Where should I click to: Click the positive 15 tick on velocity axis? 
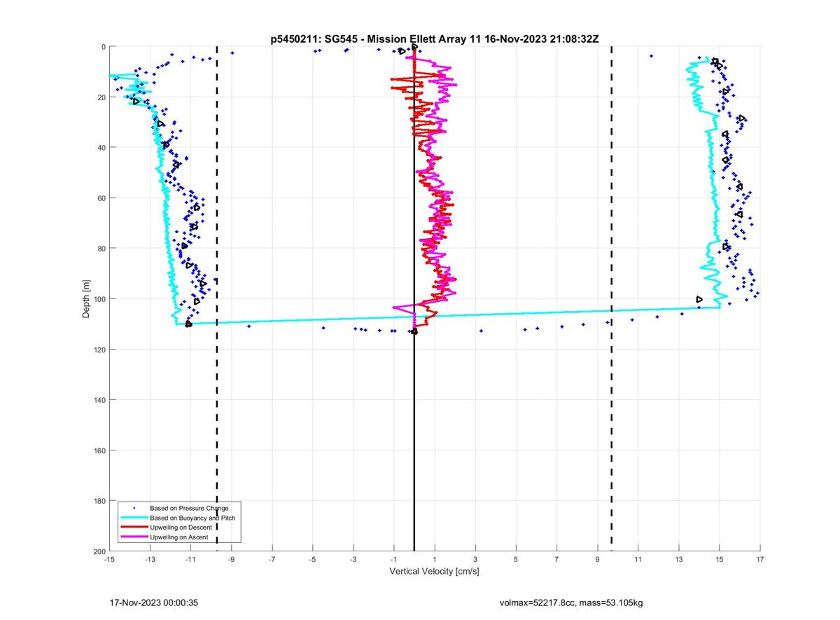click(x=719, y=560)
